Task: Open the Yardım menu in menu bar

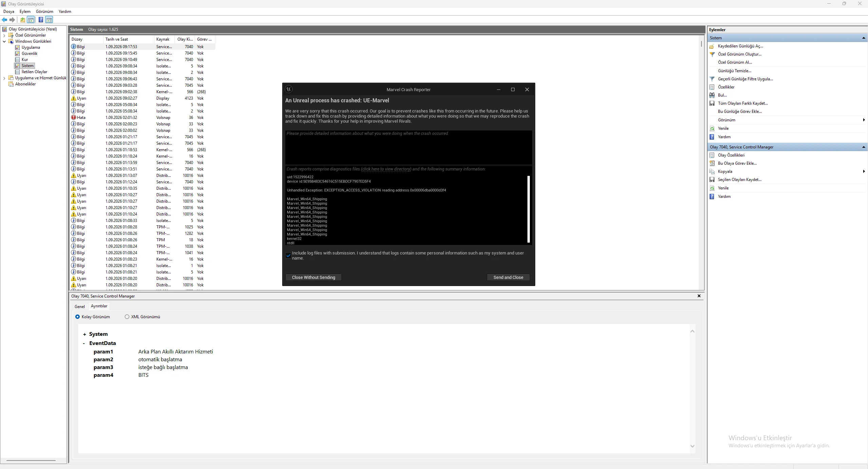Action: point(65,12)
